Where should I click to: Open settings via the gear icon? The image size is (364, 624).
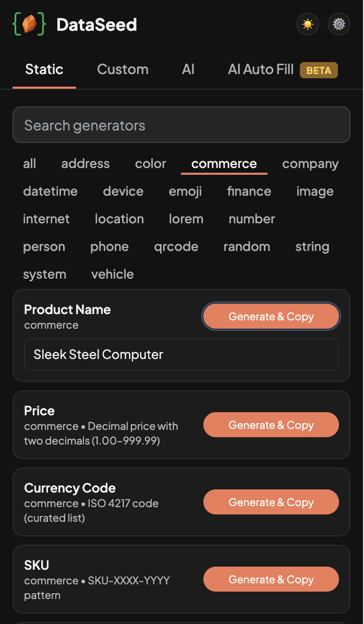pos(338,24)
